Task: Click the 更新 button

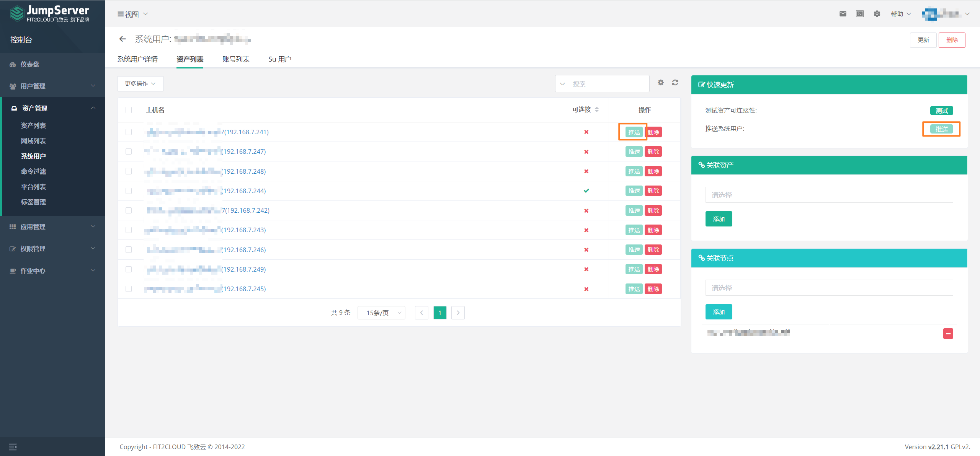Action: [923, 40]
